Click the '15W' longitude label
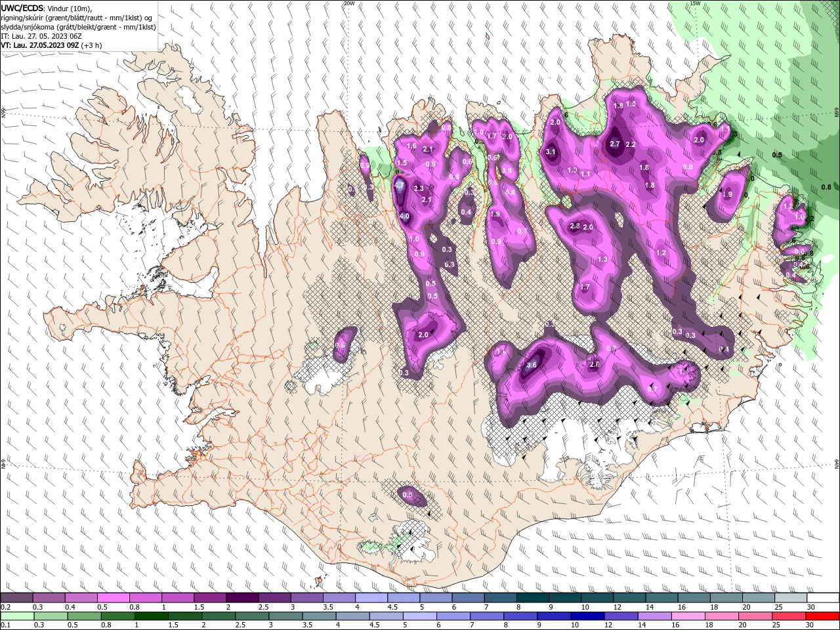Viewport: 840px width, 630px height. click(x=695, y=3)
